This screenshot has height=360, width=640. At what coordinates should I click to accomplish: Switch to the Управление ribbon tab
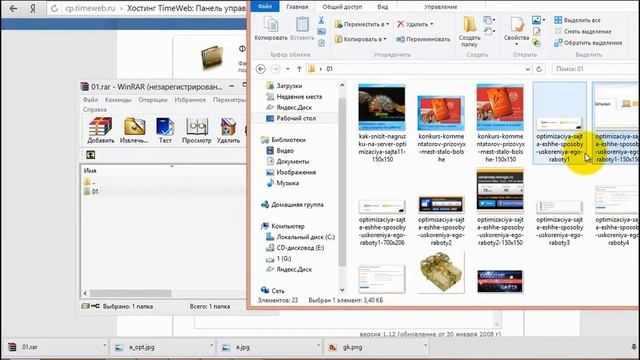440,7
